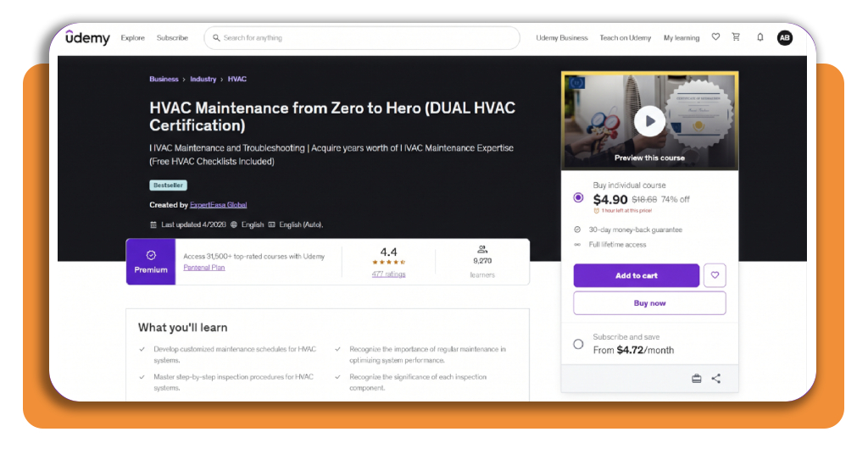Click the From $4.72/month text
The image size is (868, 454).
[633, 350]
